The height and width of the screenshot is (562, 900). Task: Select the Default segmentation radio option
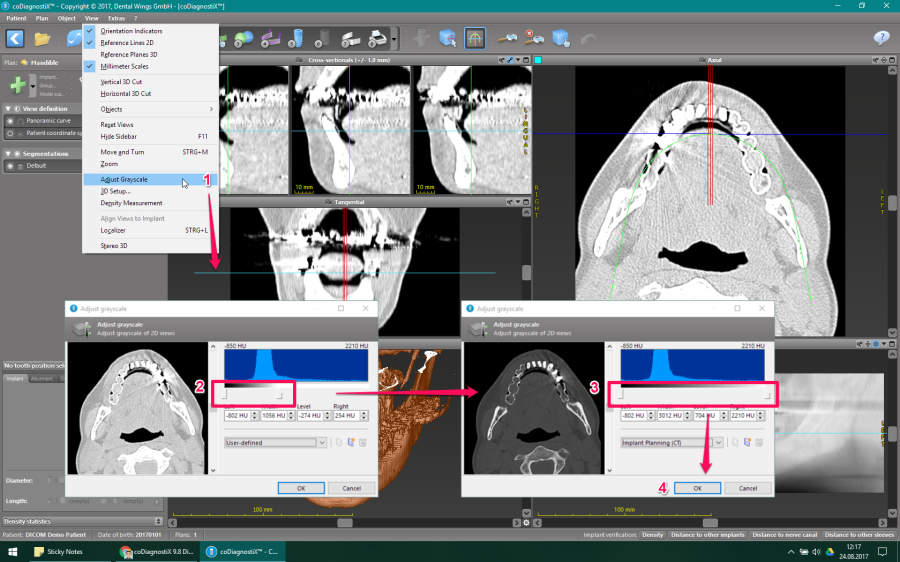click(10, 166)
